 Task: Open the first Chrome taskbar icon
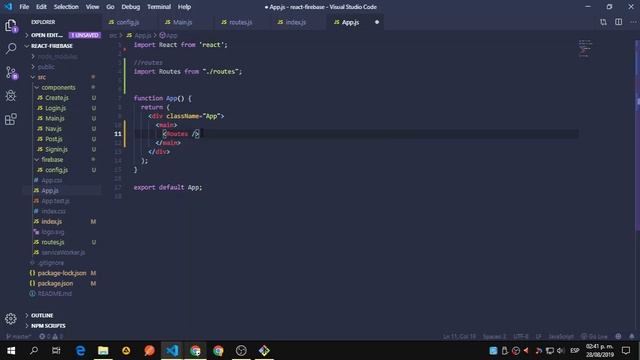click(195, 350)
